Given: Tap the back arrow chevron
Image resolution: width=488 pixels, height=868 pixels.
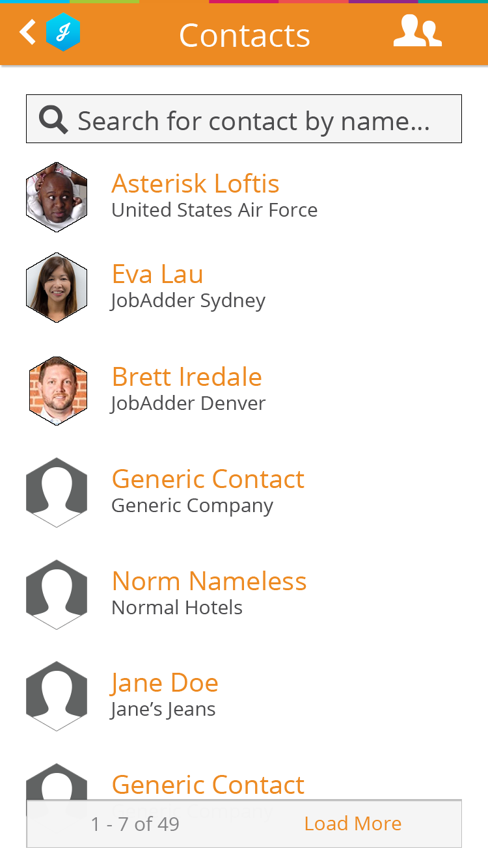Looking at the screenshot, I should (27, 32).
